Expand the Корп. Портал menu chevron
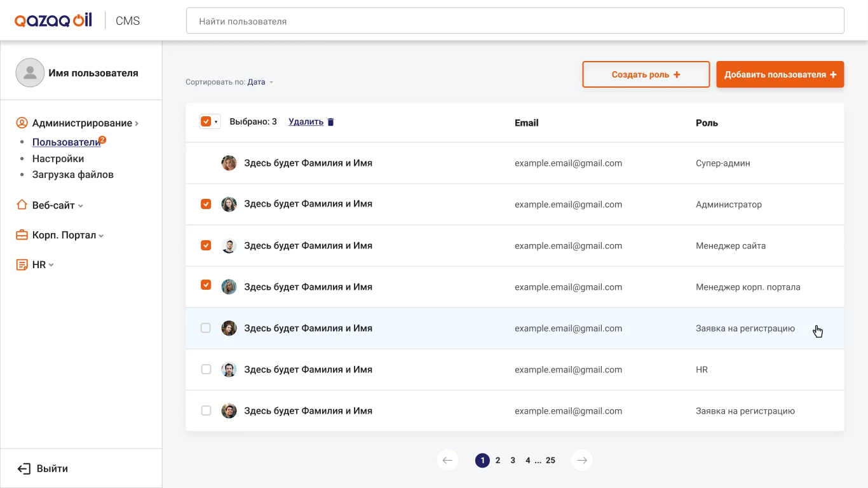This screenshot has width=868, height=488. (101, 236)
